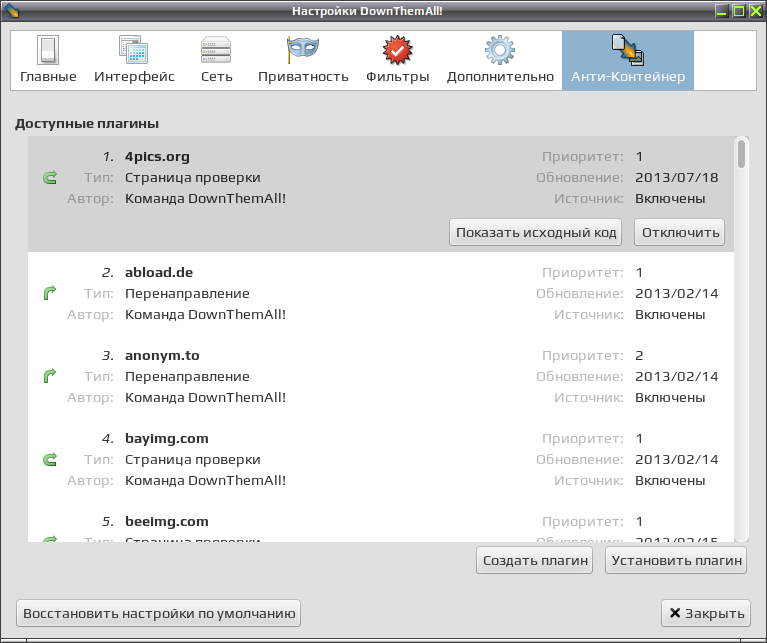Click Создать плагин button
The width and height of the screenshot is (767, 643).
pyautogui.click(x=535, y=560)
